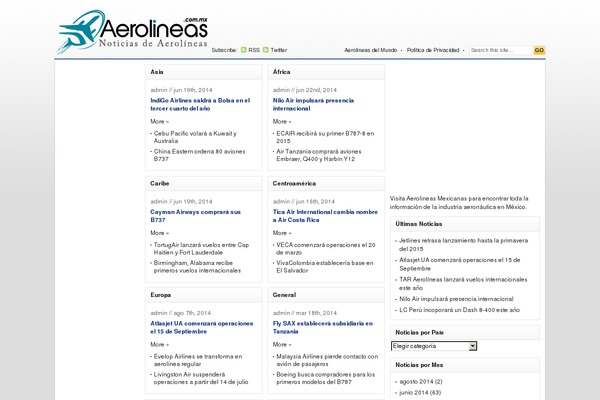This screenshot has height=400, width=600.
Task: Open Boeing busca compradores link
Action: point(325,378)
